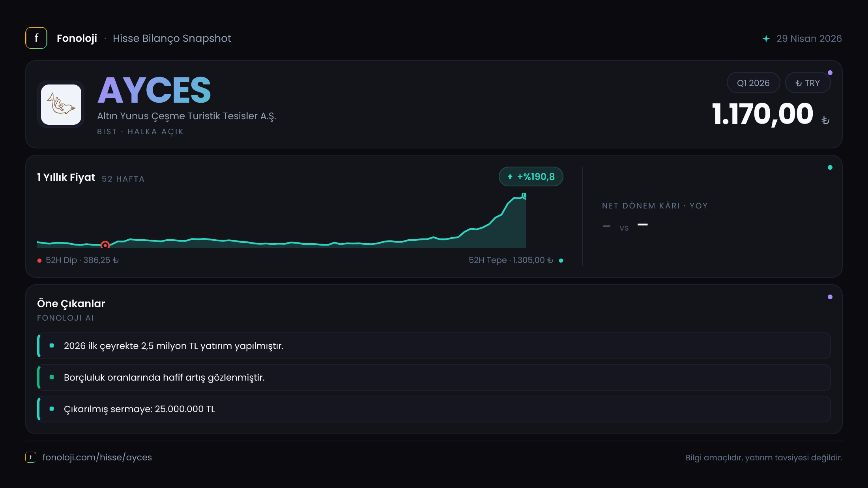868x488 pixels.
Task: Click the AYCES dolphin company logo
Action: click(x=61, y=105)
